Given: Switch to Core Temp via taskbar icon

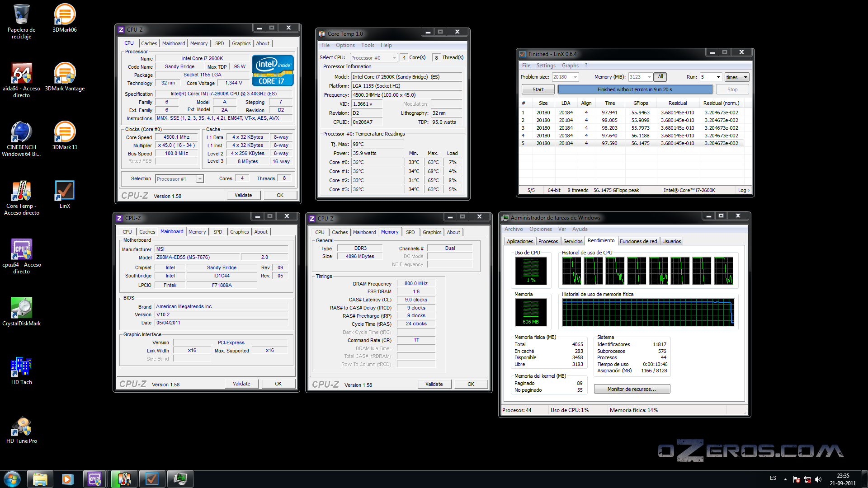Looking at the screenshot, I should 124,479.
